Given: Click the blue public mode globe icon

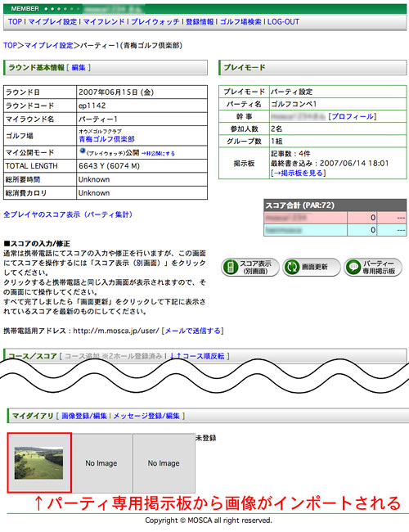Looking at the screenshot, I should point(82,151).
